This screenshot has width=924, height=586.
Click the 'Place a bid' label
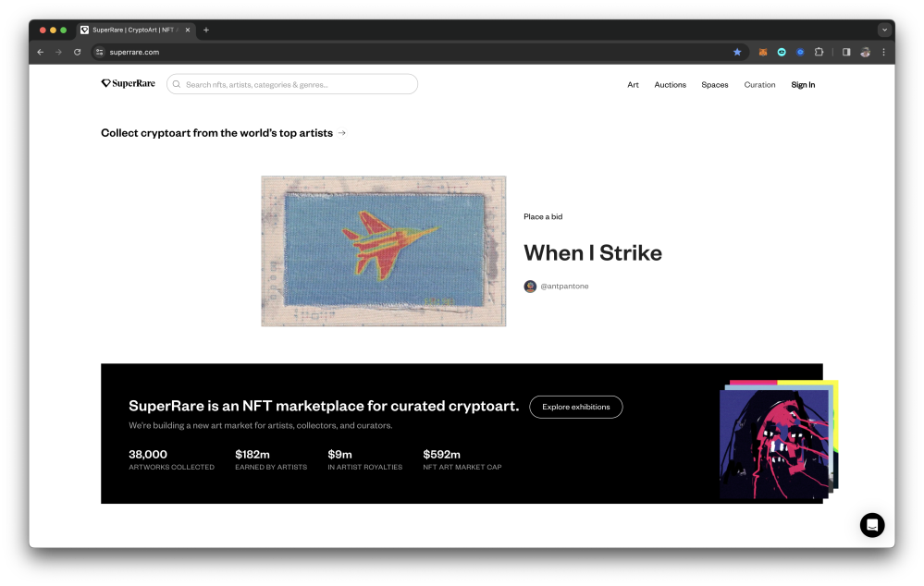(543, 216)
